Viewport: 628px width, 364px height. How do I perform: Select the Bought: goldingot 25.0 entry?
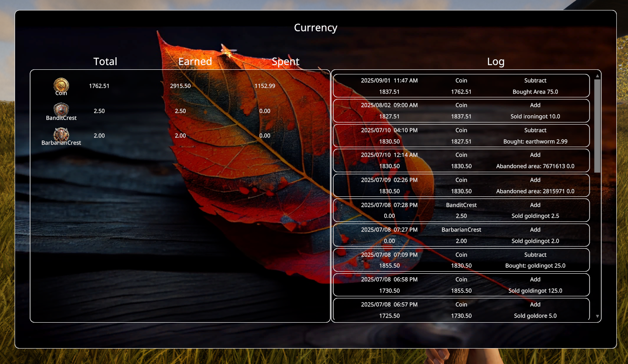[461, 260]
